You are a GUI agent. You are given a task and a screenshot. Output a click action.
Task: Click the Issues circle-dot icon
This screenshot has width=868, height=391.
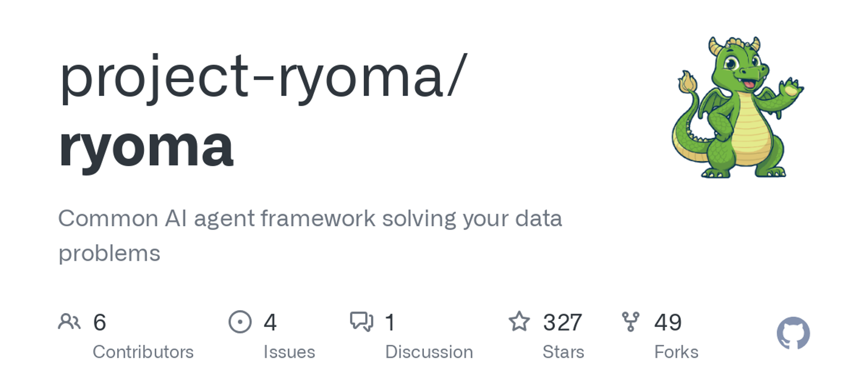240,322
